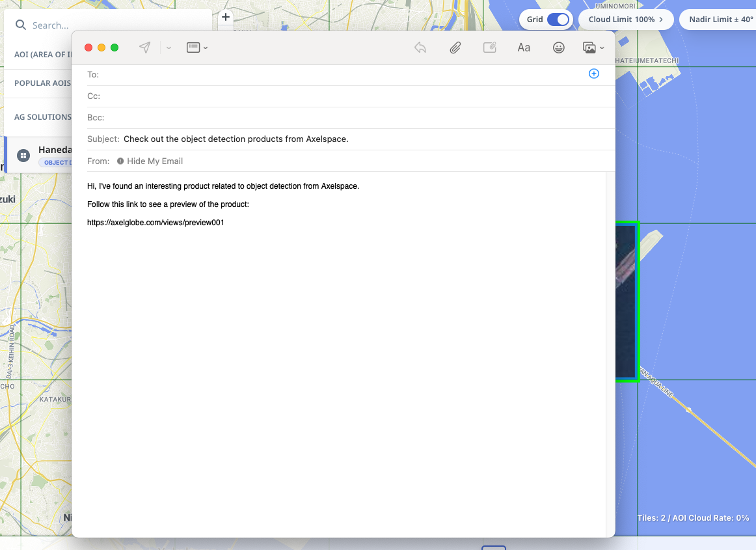Open the photo browser dropdown
This screenshot has width=756, height=550.
tap(593, 48)
